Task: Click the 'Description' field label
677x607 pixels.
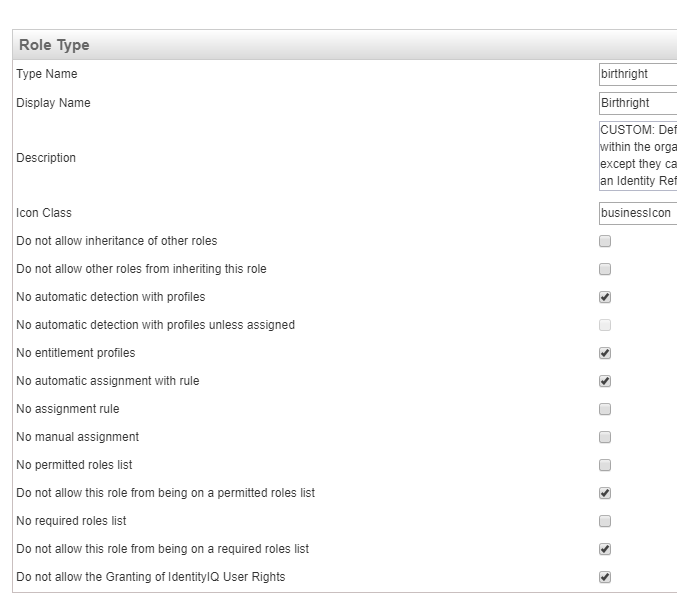Action: pyautogui.click(x=46, y=158)
